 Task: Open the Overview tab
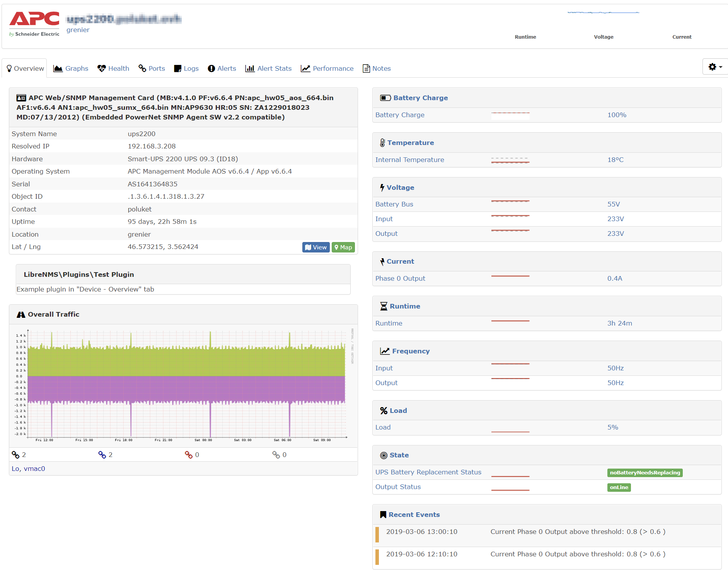coord(25,68)
